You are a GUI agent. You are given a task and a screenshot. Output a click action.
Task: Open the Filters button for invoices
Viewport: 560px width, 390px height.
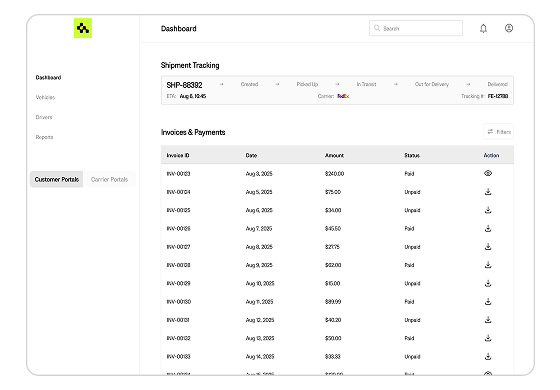coord(499,132)
